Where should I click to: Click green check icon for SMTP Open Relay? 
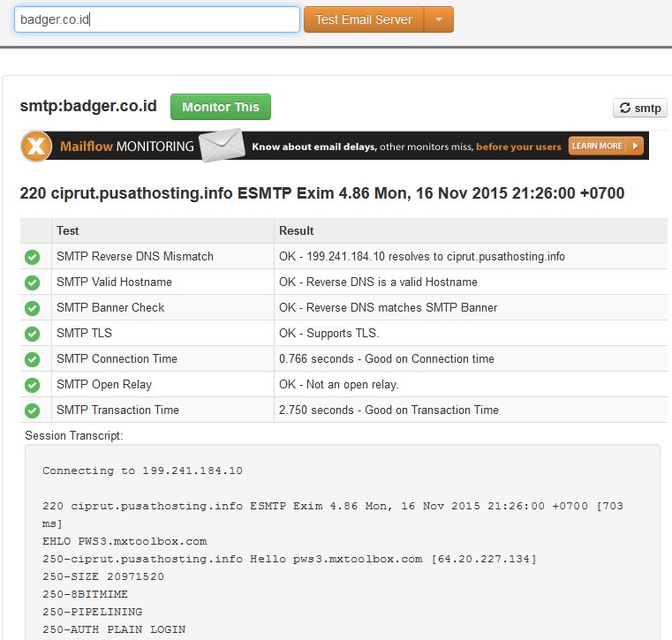(32, 385)
